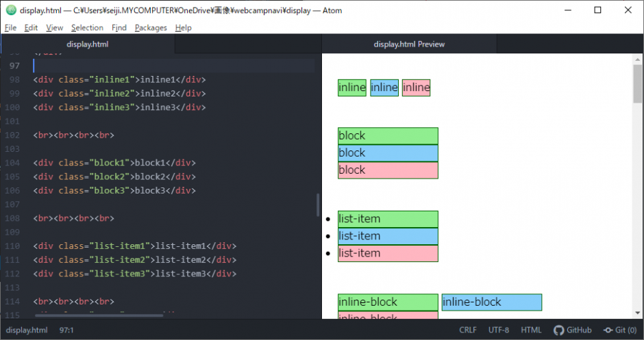The height and width of the screenshot is (340, 644).
Task: Open the View menu
Action: [x=54, y=27]
